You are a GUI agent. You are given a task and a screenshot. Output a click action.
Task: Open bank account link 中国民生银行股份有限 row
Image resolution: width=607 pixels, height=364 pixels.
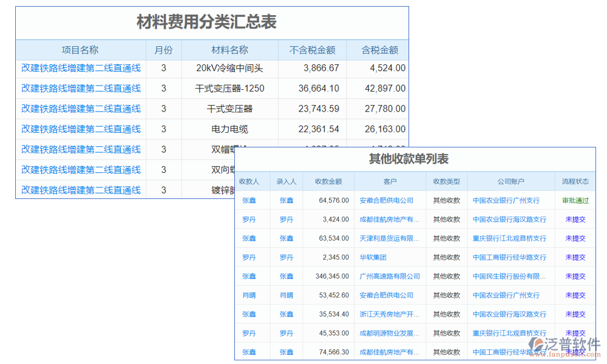pyautogui.click(x=509, y=276)
